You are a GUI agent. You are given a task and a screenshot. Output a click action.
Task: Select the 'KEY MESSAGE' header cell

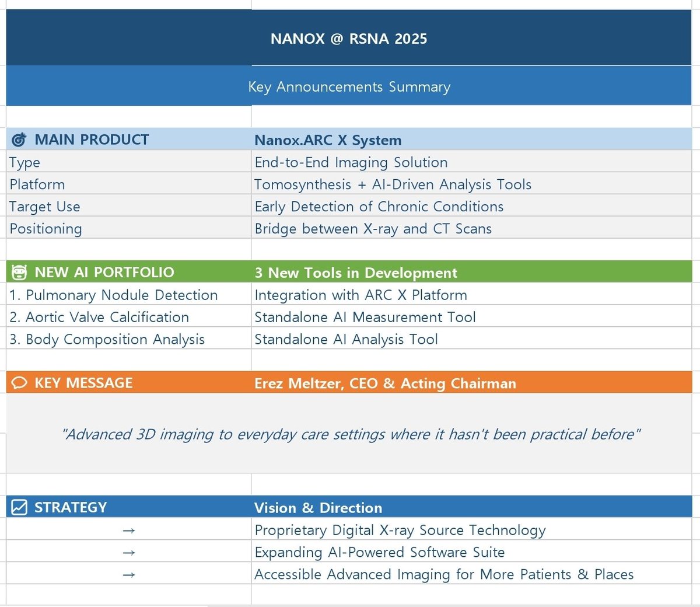click(129, 383)
